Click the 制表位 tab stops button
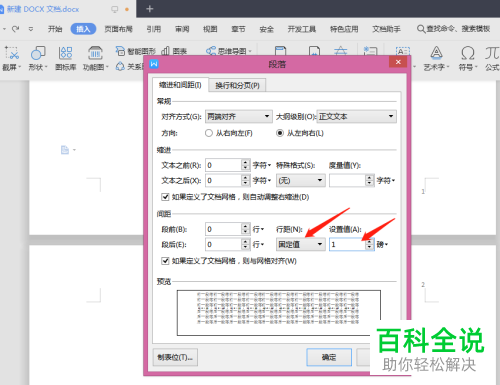 tap(175, 357)
